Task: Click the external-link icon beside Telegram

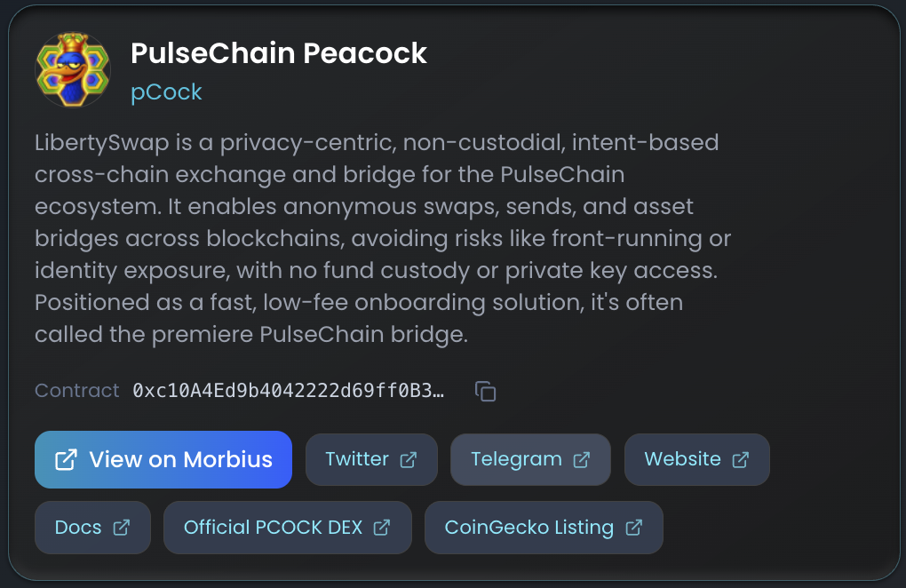Action: click(x=582, y=459)
